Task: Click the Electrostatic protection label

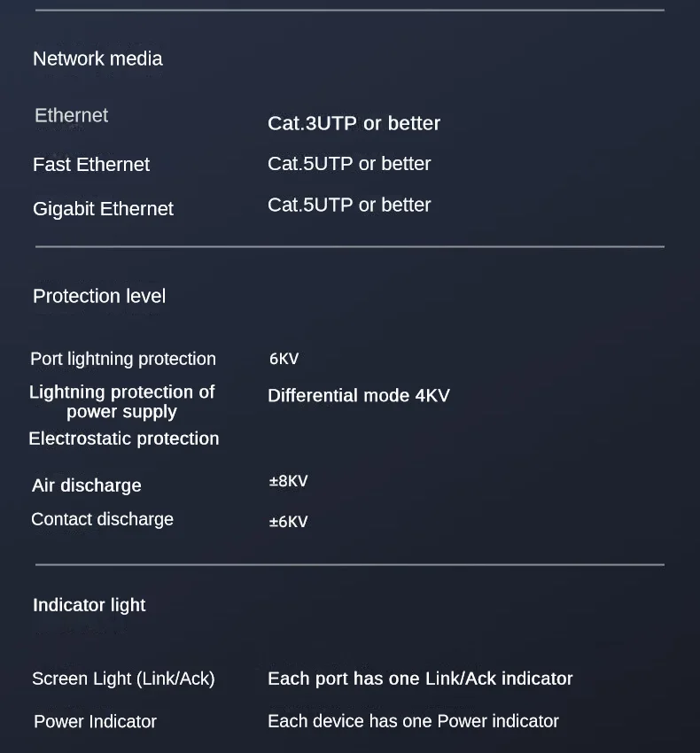Action: tap(124, 439)
